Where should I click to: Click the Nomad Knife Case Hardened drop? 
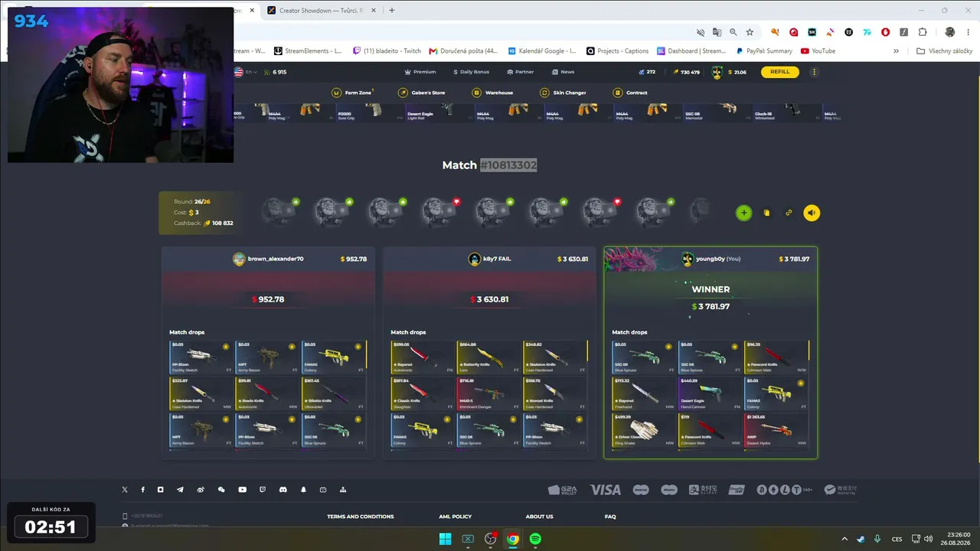point(555,393)
